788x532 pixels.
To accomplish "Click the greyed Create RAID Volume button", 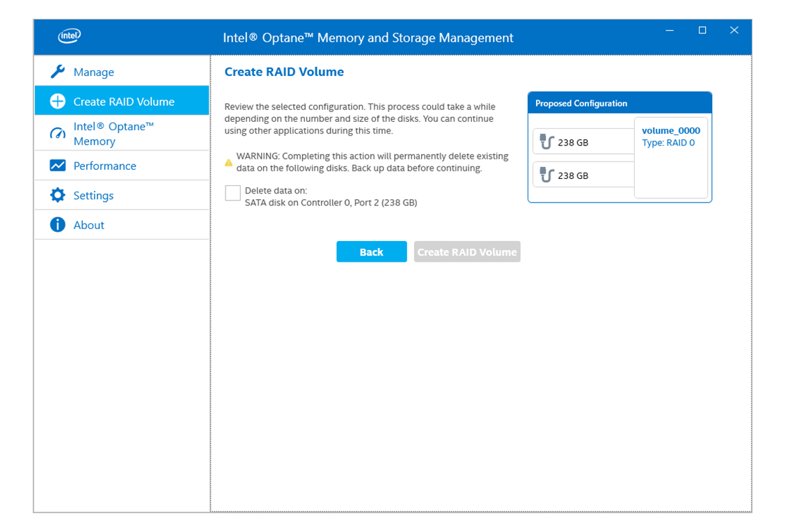I will pyautogui.click(x=467, y=252).
